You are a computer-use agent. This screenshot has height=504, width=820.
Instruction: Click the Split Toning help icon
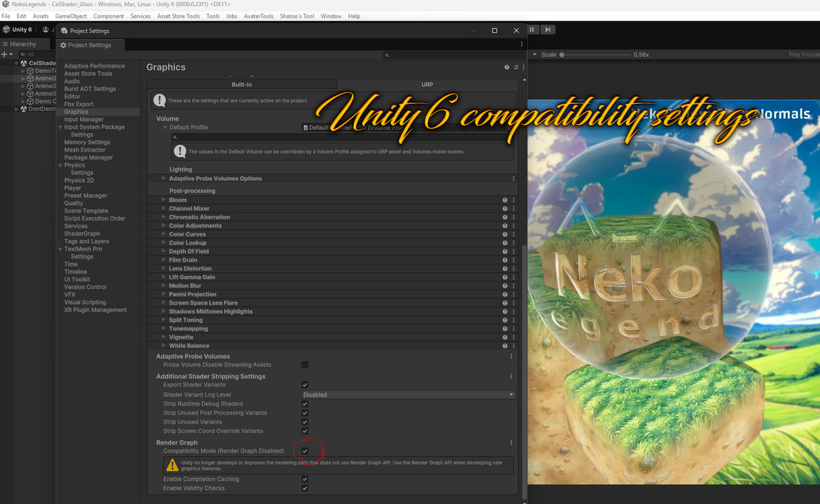click(505, 320)
